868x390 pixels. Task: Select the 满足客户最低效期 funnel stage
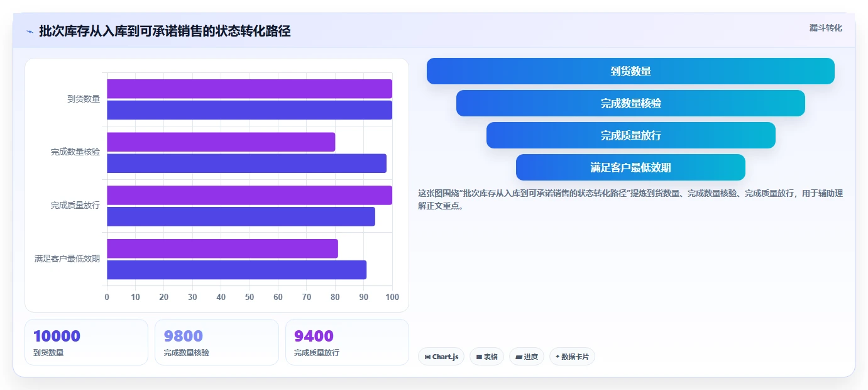pos(630,167)
